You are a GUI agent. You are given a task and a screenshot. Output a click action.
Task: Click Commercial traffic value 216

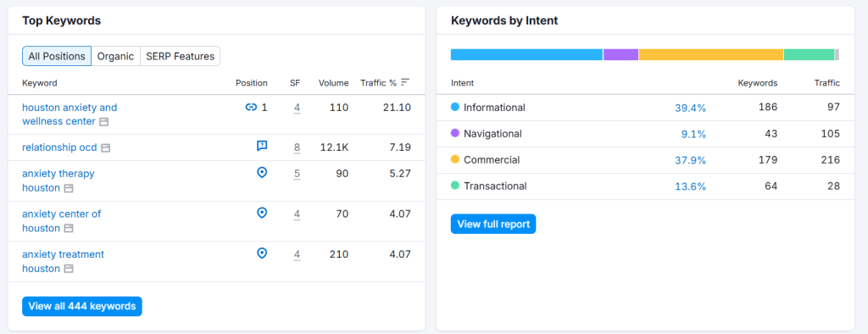[x=831, y=160]
